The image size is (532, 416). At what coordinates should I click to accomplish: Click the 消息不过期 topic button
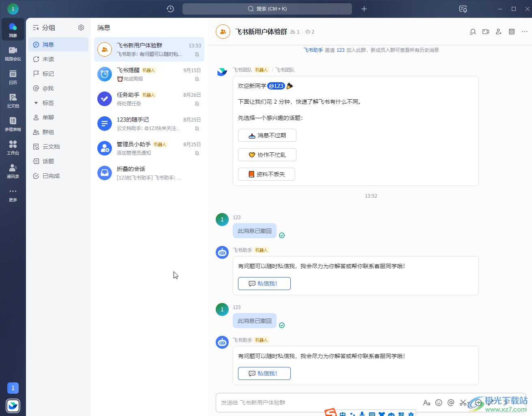pos(267,135)
